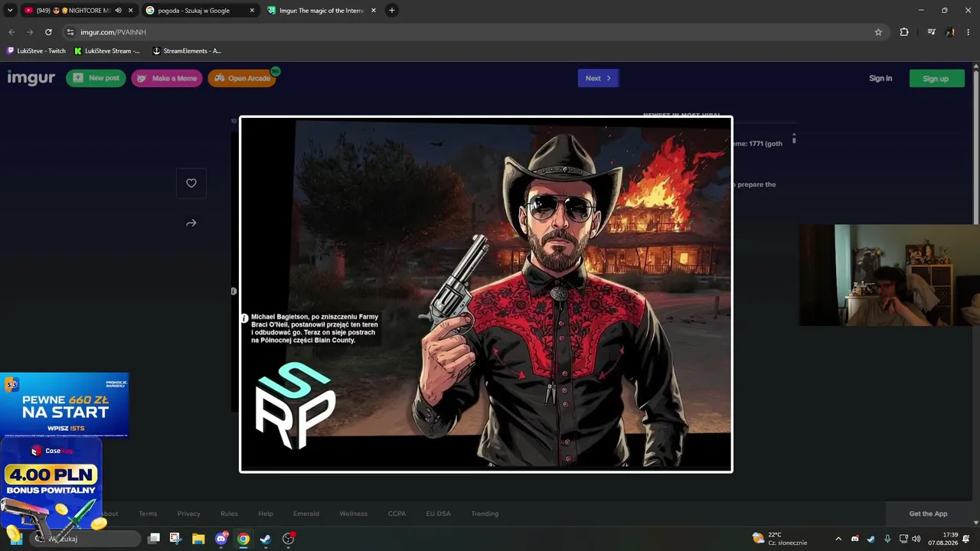Go to the Next post
The height and width of the screenshot is (551, 980).
click(598, 78)
